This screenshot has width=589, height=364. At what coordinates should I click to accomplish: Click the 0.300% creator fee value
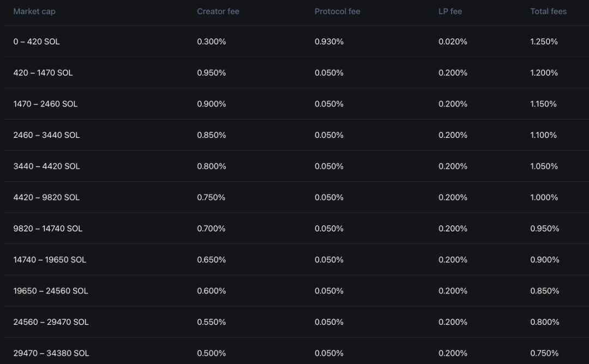(211, 41)
